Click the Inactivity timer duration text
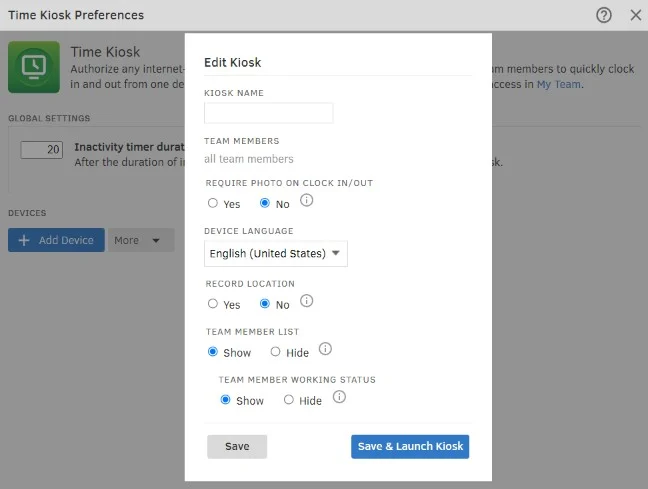Image resolution: width=648 pixels, height=489 pixels. 129,147
